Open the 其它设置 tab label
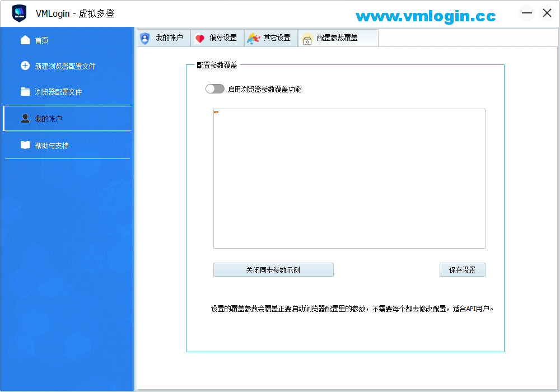Image resolution: width=560 pixels, height=392 pixels. (x=277, y=38)
